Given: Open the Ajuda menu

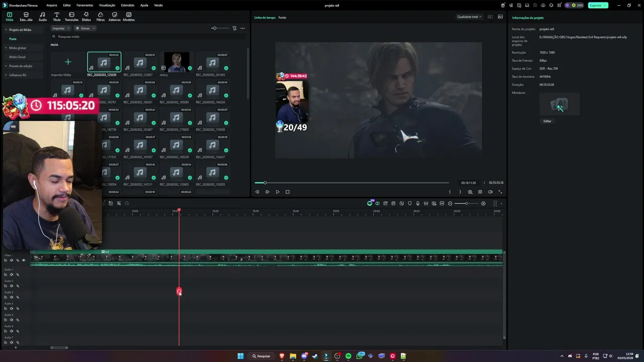Looking at the screenshot, I should pos(144,5).
